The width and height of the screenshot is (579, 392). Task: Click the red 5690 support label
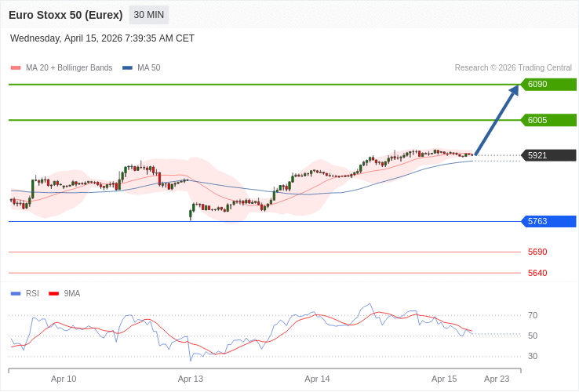click(x=537, y=252)
